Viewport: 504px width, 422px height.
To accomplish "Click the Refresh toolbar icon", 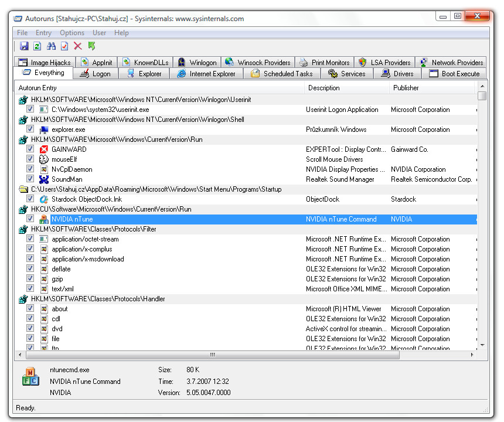I will (x=38, y=46).
